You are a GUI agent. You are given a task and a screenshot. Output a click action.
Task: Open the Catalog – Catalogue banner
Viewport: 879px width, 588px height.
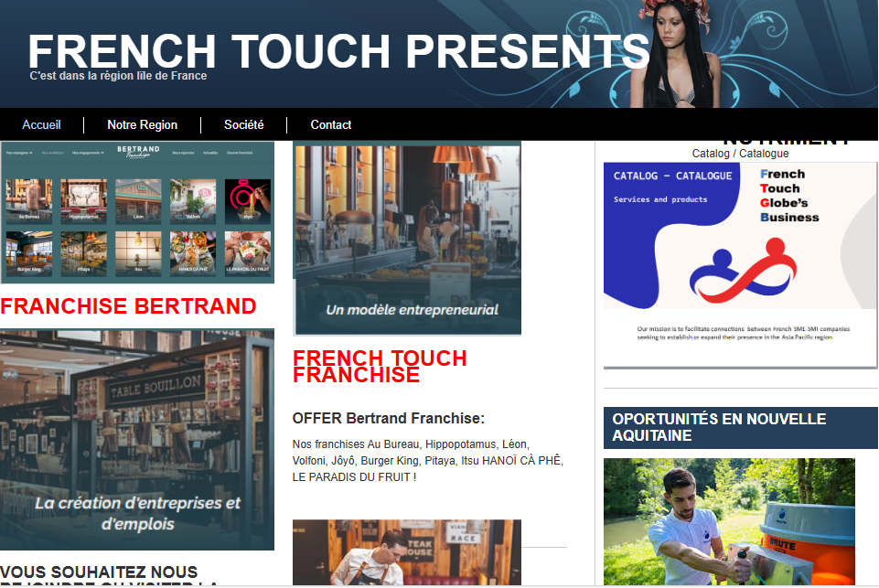pyautogui.click(x=740, y=264)
